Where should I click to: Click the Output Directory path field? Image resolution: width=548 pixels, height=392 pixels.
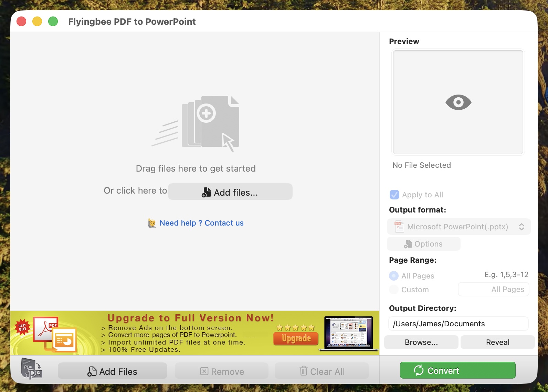pyautogui.click(x=459, y=324)
